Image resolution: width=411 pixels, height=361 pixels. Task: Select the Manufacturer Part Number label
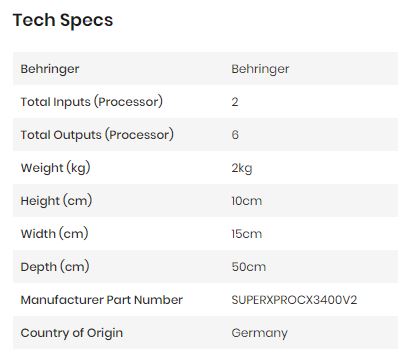(102, 300)
